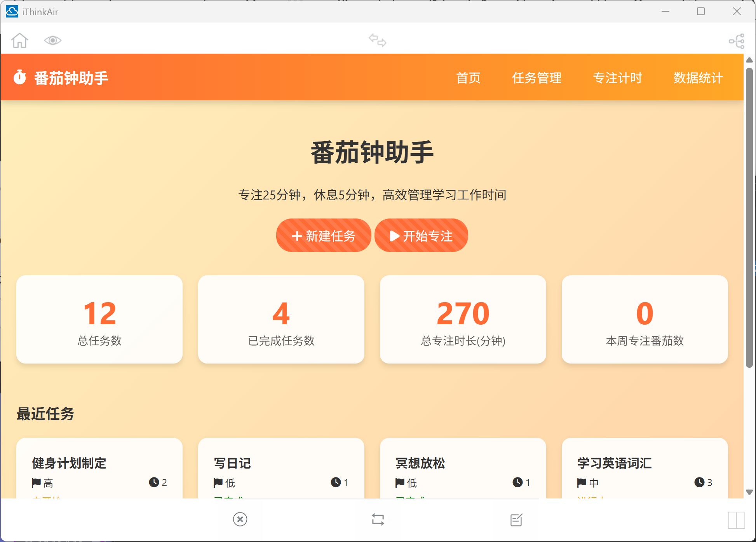Click the 总任务数 statistics card
The image size is (756, 542).
[99, 320]
